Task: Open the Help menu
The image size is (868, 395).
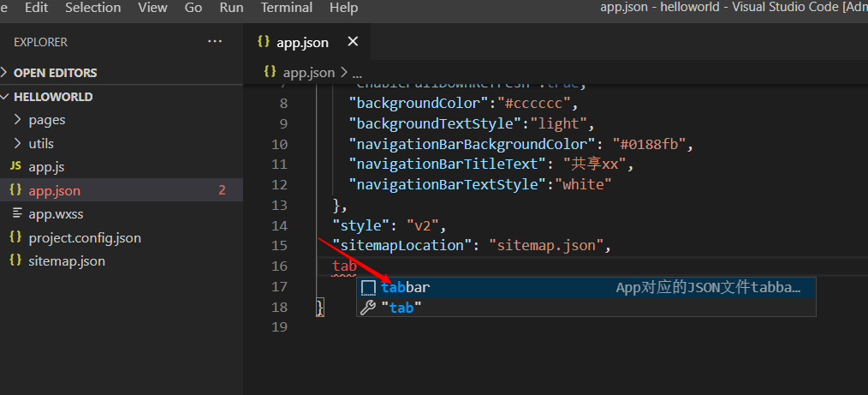Action: click(x=344, y=8)
